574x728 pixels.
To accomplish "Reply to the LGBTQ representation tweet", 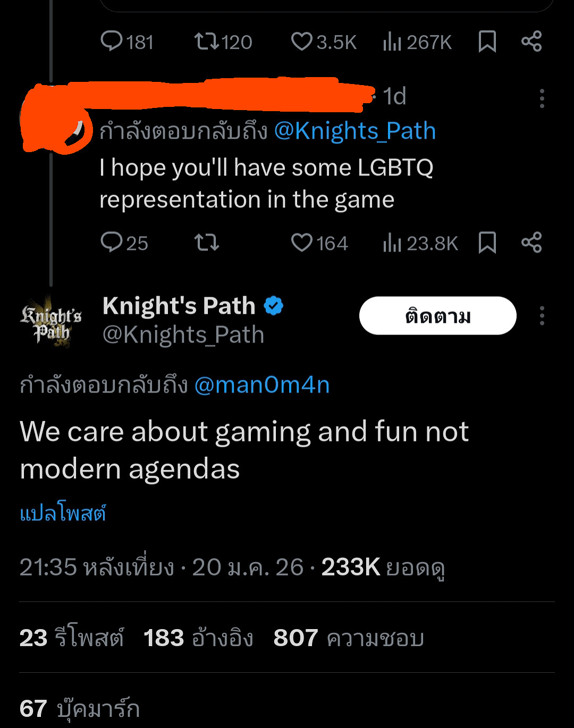I will tap(112, 242).
